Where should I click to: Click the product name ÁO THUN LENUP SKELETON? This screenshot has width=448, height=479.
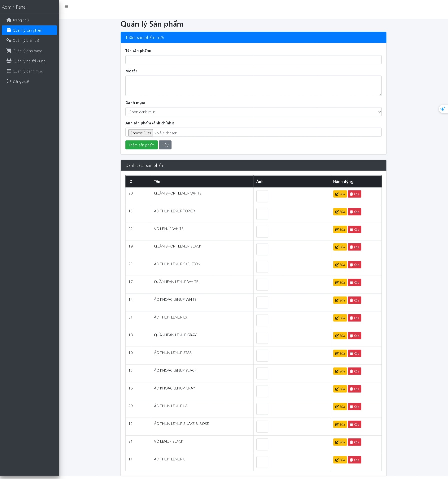coord(177,264)
